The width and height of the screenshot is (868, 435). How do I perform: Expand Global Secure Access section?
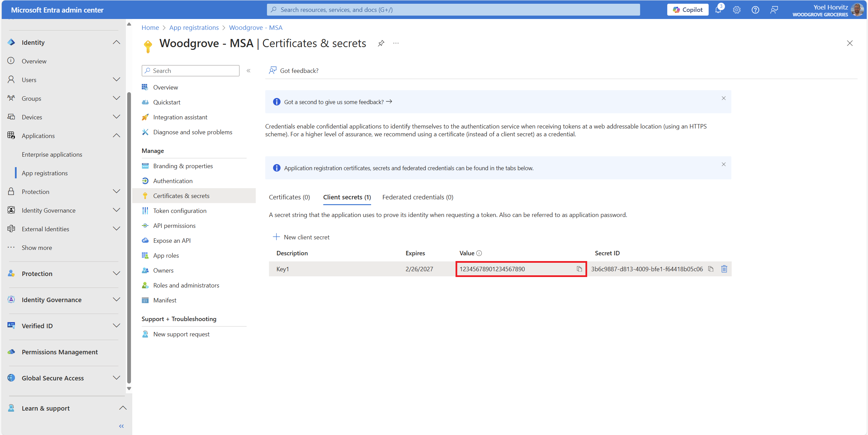(116, 378)
